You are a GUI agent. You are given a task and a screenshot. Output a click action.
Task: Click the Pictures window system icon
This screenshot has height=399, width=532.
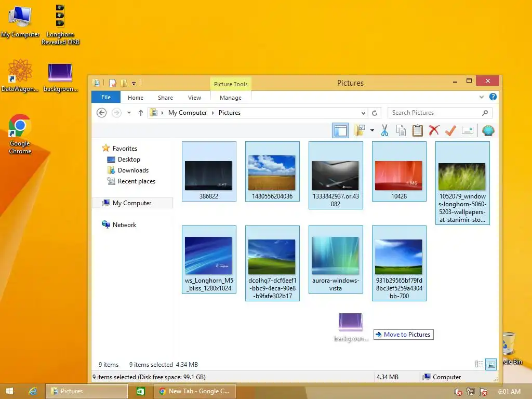(96, 83)
